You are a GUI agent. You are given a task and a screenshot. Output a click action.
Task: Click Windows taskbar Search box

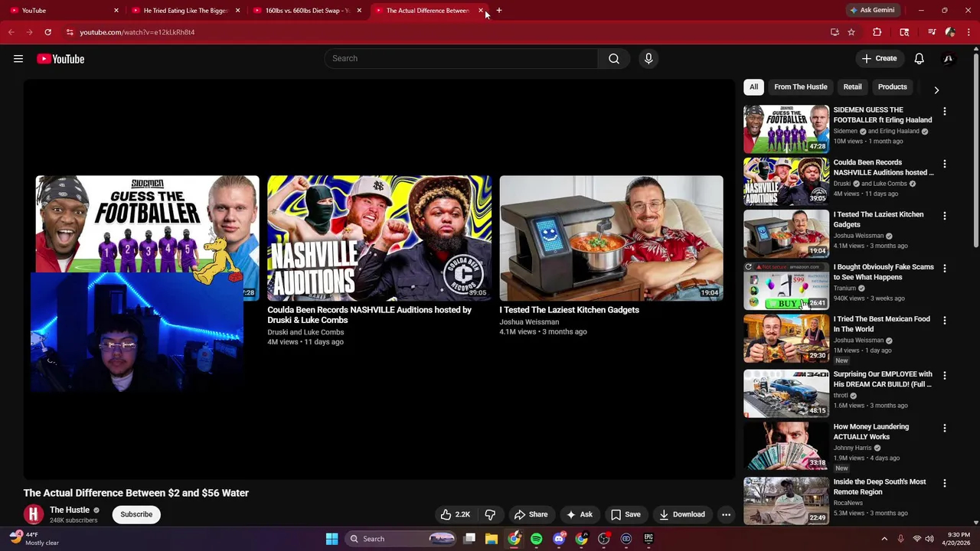400,539
